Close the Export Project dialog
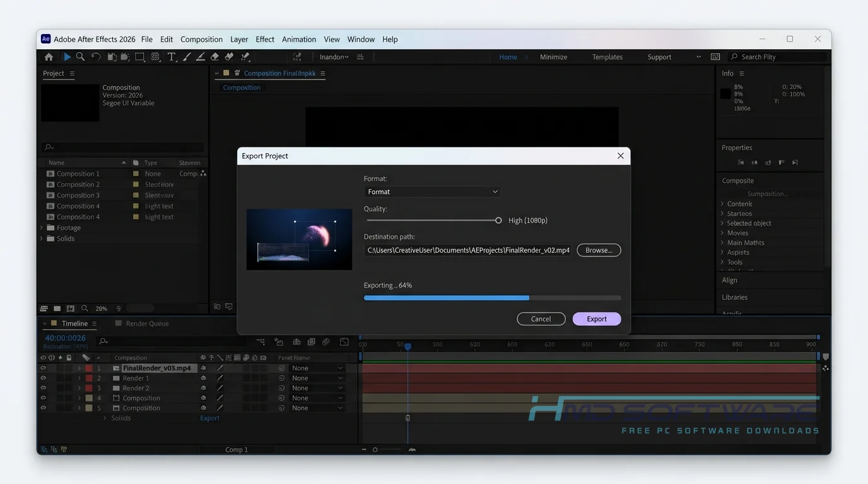Viewport: 868px width, 484px height. click(x=620, y=156)
